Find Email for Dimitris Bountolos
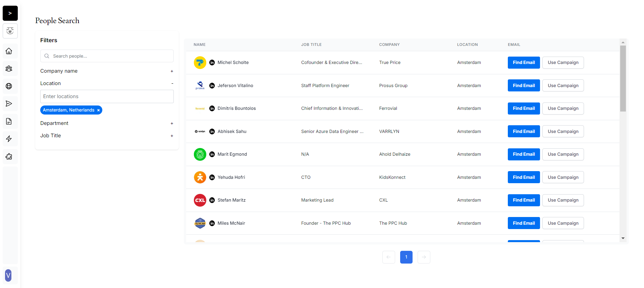The width and height of the screenshot is (644, 288). pos(524,109)
